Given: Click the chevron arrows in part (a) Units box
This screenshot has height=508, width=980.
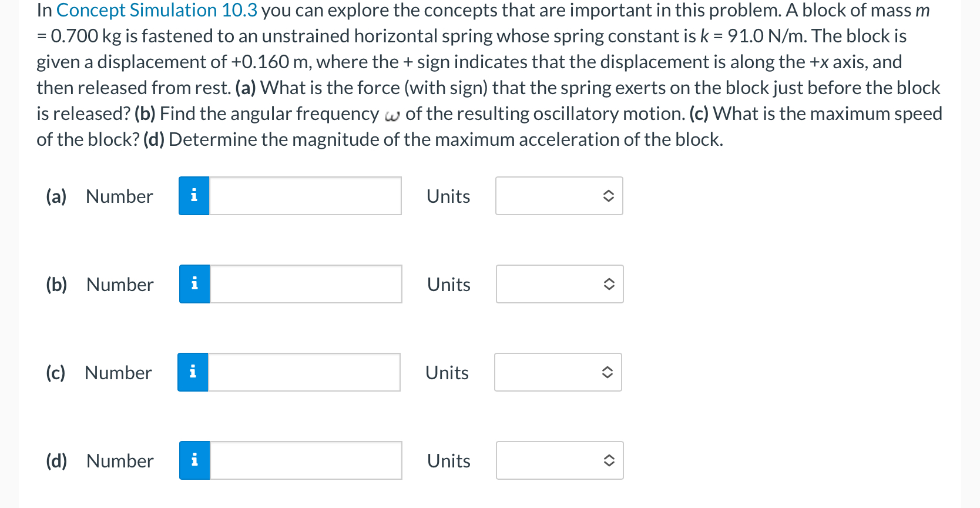Looking at the screenshot, I should 609,196.
